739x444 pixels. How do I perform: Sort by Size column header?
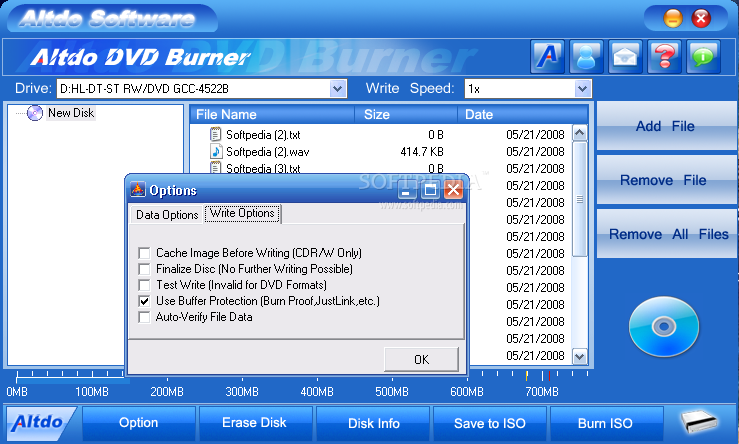tap(406, 115)
